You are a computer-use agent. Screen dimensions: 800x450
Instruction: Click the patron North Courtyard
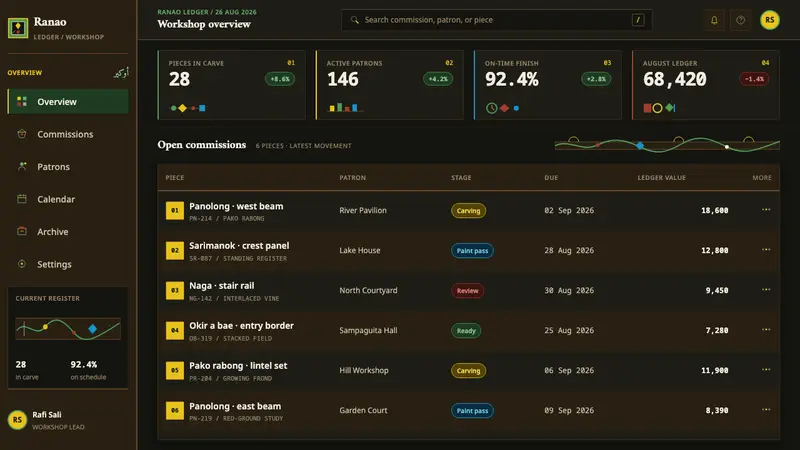click(368, 290)
